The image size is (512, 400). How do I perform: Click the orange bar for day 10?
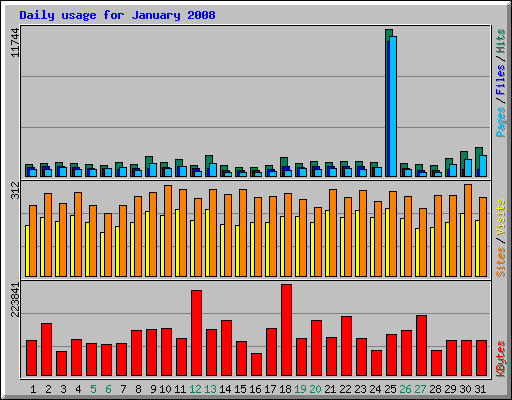[x=168, y=231]
